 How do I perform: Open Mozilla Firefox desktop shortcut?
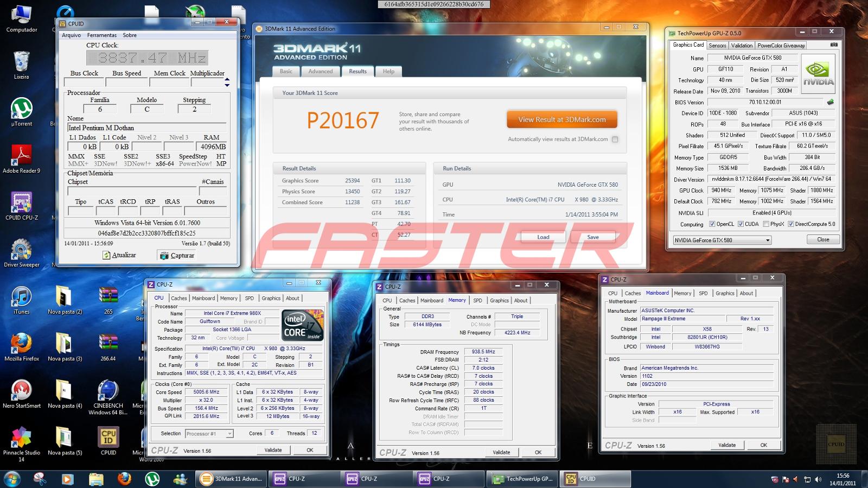point(22,347)
